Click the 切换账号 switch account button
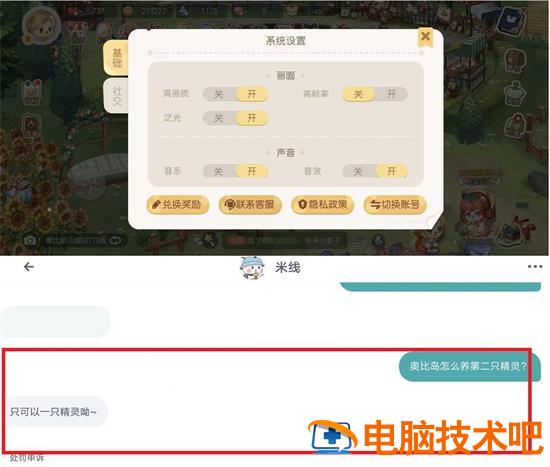This screenshot has height=467, width=550. (395, 205)
